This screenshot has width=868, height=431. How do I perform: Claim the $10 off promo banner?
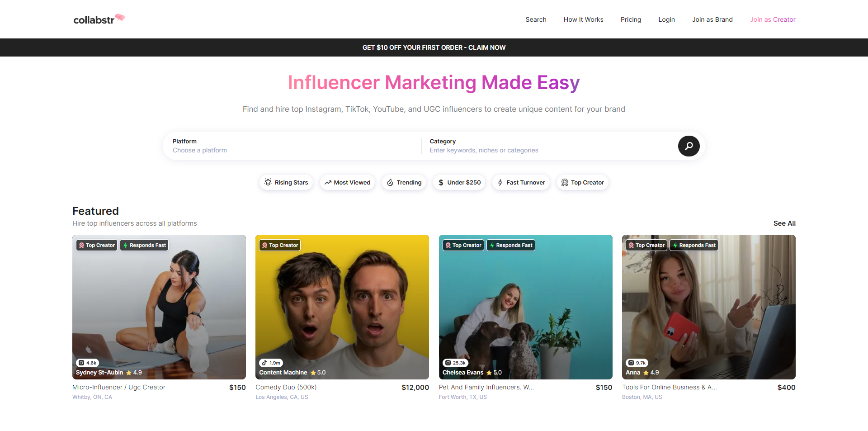(x=434, y=47)
